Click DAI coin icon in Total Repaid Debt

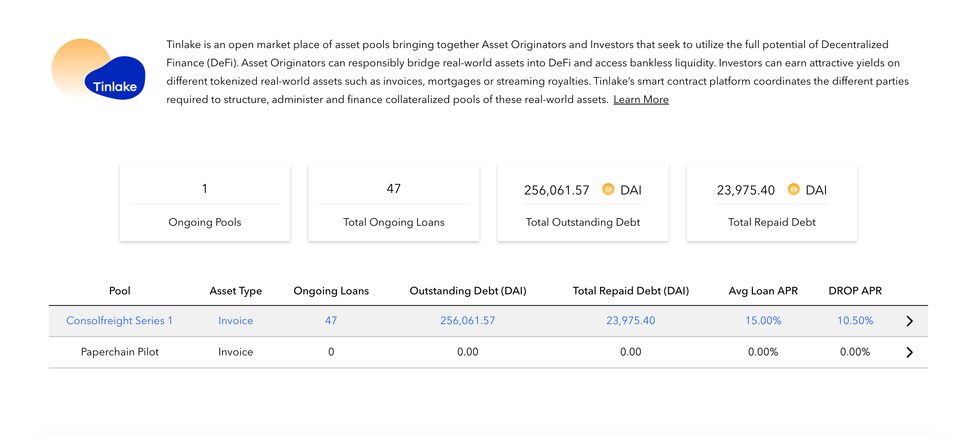793,189
